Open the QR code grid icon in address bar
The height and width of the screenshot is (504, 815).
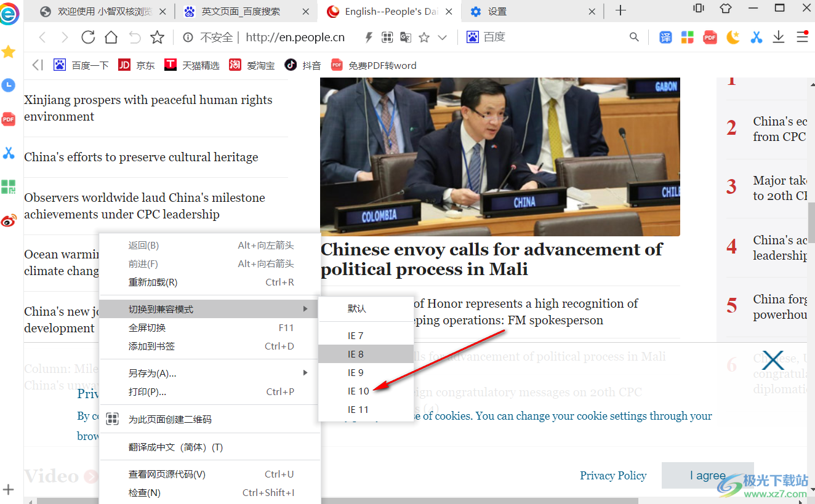click(387, 38)
